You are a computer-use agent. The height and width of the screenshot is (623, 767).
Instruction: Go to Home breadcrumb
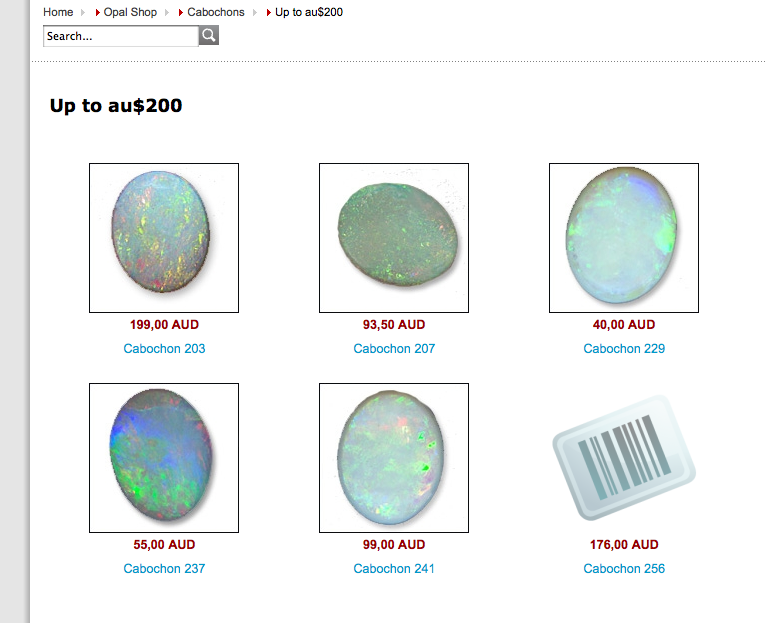pos(58,12)
